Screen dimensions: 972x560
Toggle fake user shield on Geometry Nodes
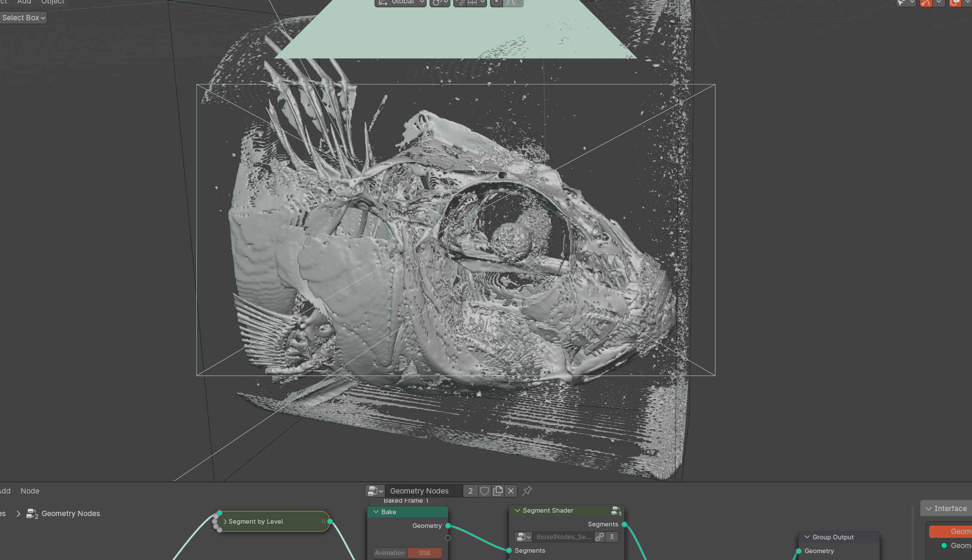[484, 491]
